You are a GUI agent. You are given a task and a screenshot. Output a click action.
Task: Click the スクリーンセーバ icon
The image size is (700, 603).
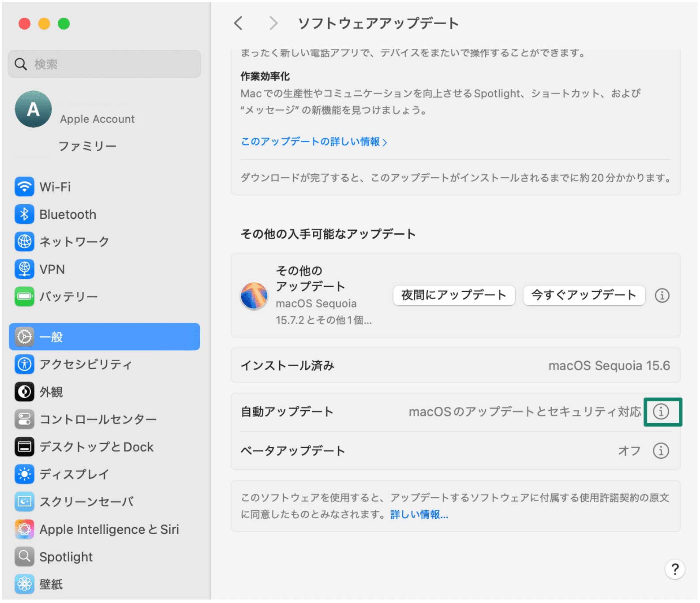[24, 502]
